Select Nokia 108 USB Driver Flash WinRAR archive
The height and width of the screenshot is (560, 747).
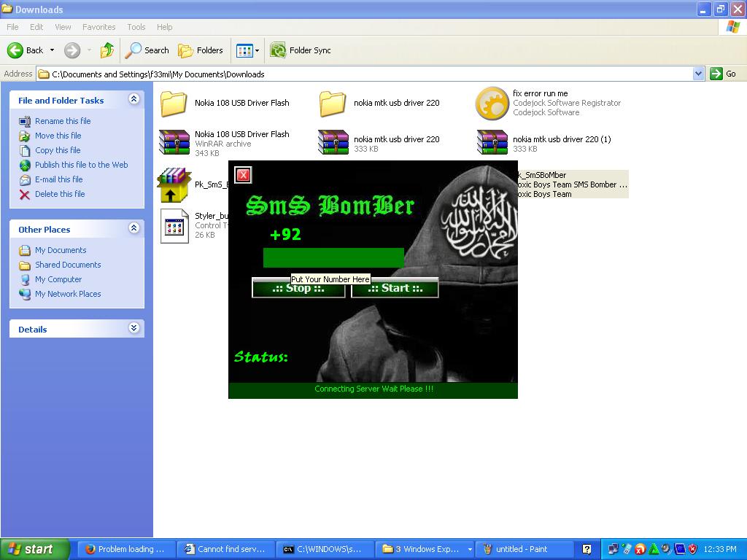[x=174, y=142]
